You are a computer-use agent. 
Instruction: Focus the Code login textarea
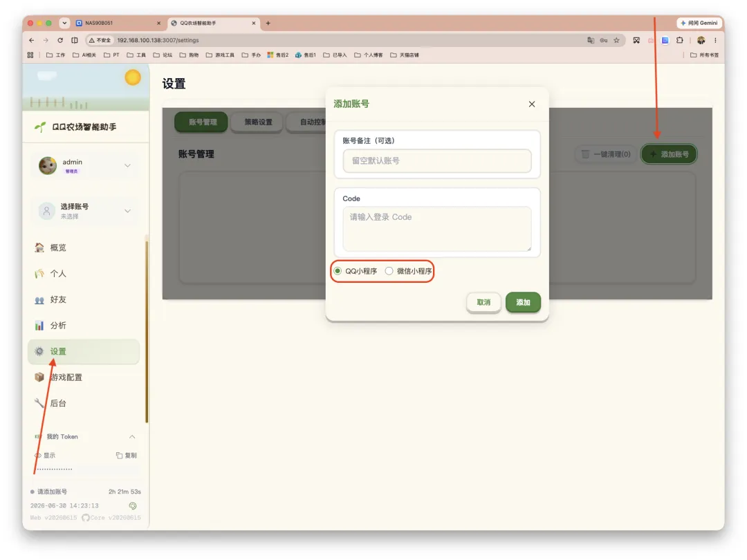pos(437,229)
